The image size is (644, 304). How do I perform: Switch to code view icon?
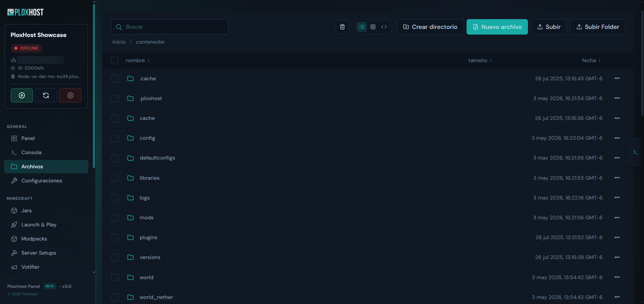pyautogui.click(x=384, y=27)
